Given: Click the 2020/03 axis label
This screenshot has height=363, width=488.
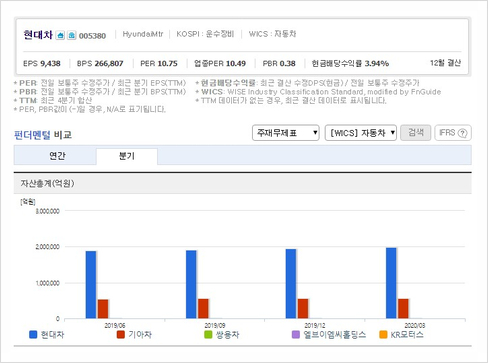Looking at the screenshot, I should (415, 325).
